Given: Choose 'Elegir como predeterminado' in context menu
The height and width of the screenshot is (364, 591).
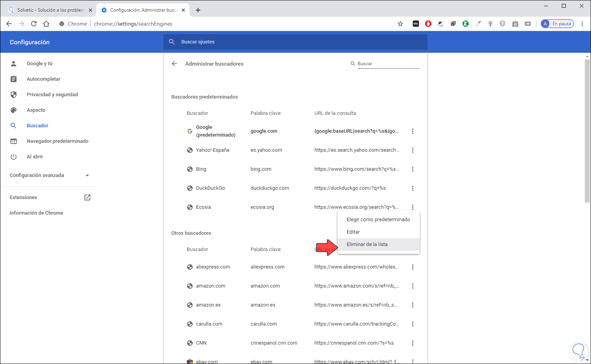Looking at the screenshot, I should 379,220.
